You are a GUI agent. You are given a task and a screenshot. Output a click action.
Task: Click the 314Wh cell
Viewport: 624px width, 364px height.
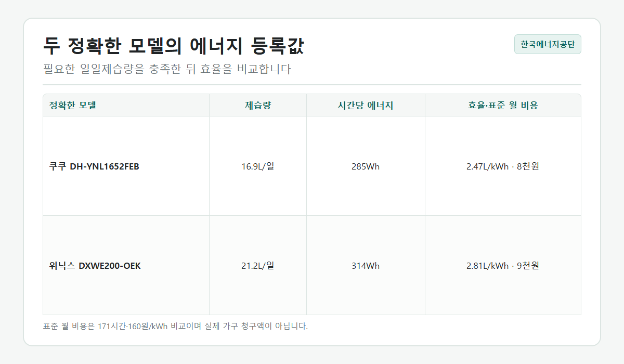[366, 266]
